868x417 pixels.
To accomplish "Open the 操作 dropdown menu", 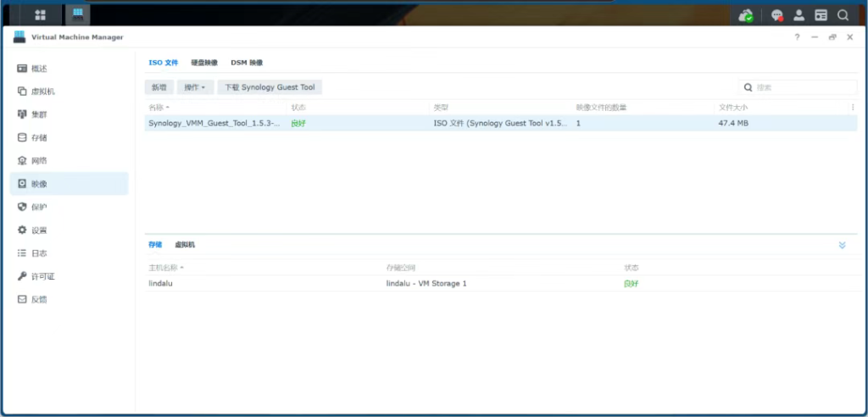I will point(195,87).
